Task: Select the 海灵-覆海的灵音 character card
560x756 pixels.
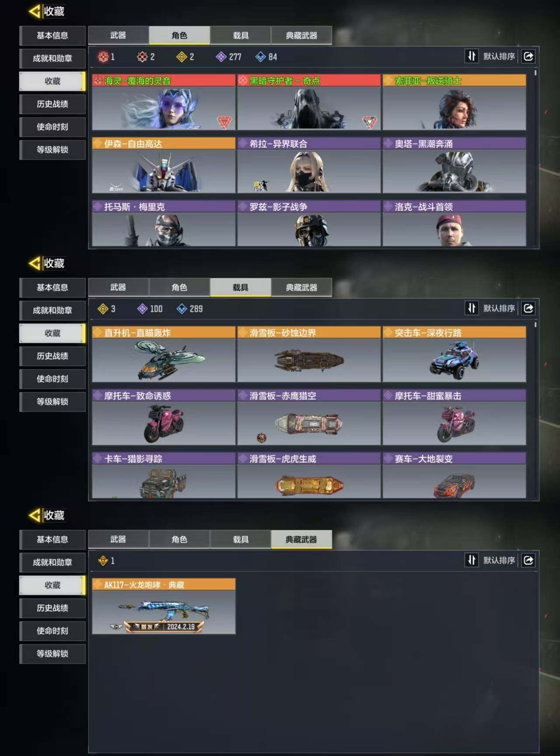Action: [x=164, y=102]
